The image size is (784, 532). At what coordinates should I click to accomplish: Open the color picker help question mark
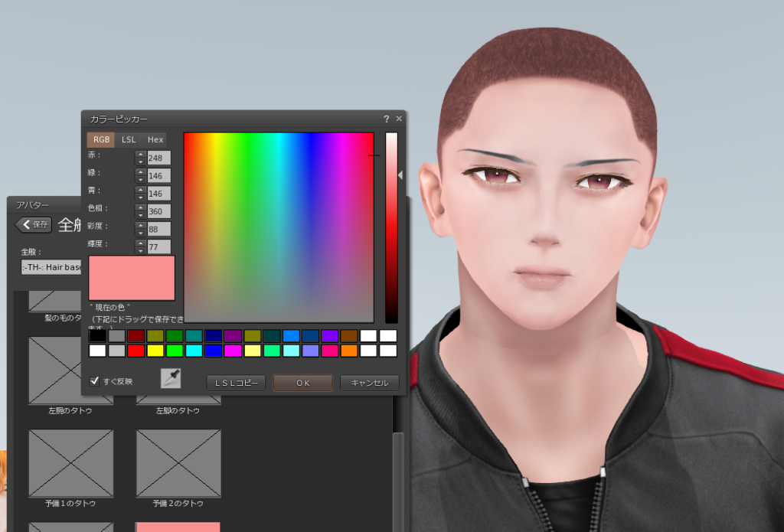click(x=387, y=119)
